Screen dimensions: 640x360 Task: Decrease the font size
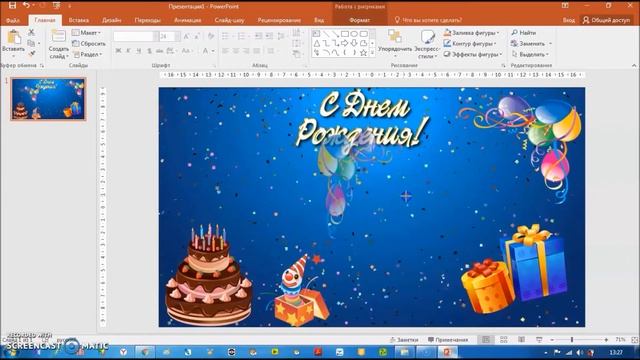click(x=197, y=36)
